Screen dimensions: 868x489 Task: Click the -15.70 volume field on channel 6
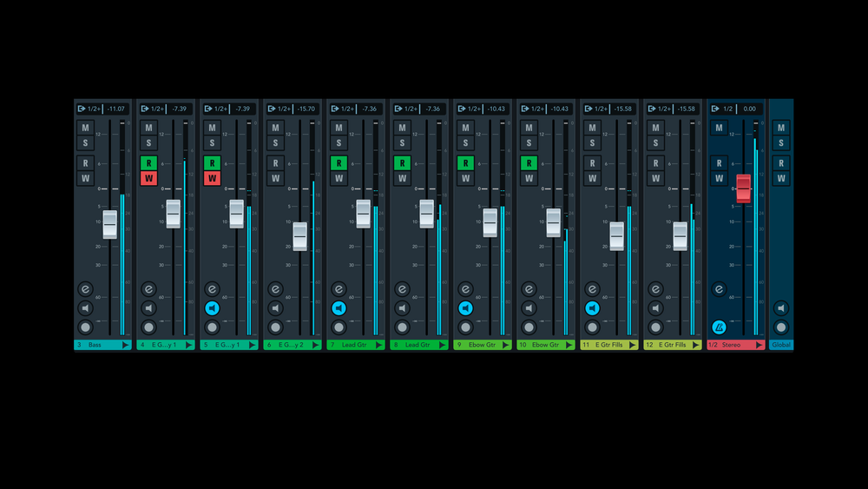(x=306, y=109)
